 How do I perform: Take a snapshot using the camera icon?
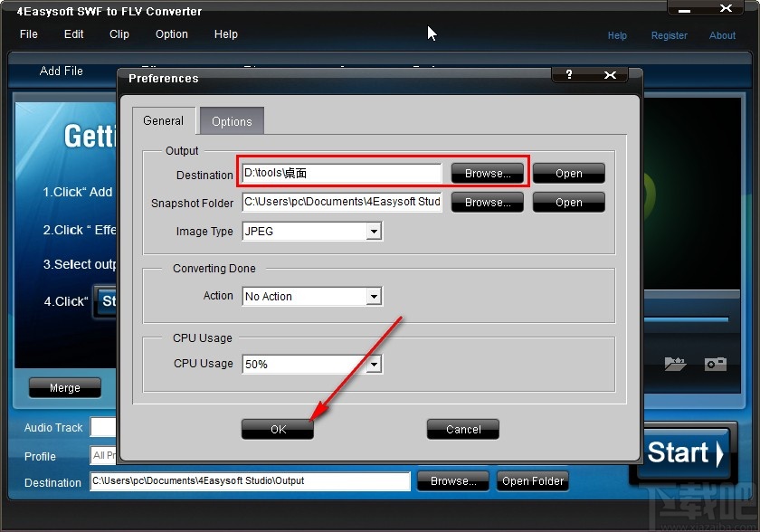(716, 364)
